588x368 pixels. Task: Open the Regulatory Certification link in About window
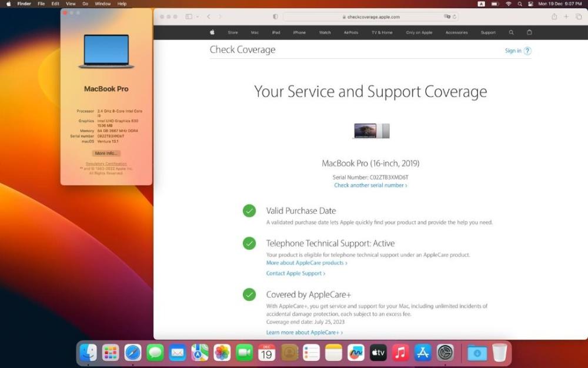(106, 164)
